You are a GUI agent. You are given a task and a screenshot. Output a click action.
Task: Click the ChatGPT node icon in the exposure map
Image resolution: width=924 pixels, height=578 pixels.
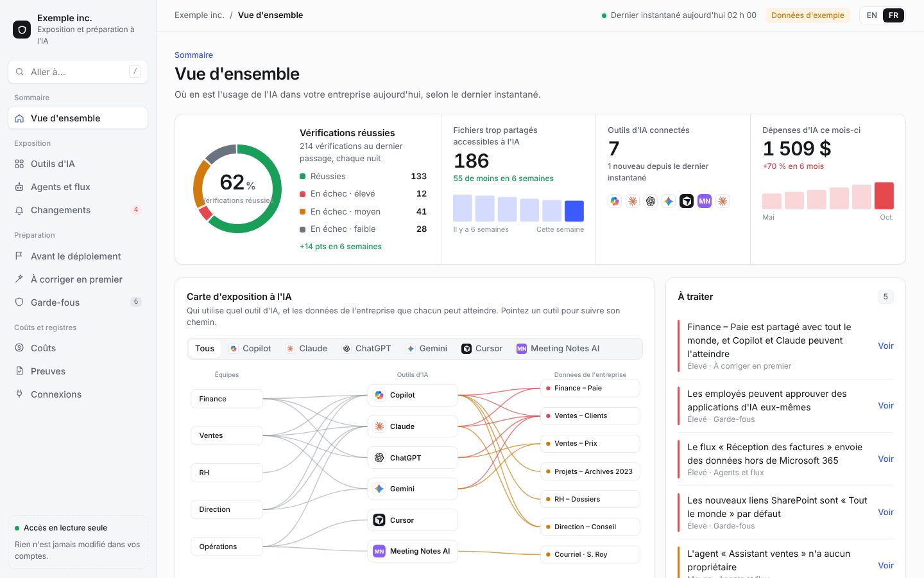click(379, 458)
